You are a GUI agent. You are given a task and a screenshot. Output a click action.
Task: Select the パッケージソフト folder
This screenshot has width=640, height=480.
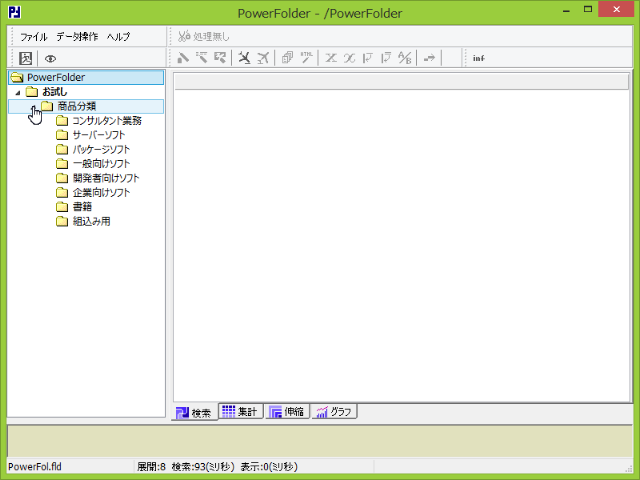tap(101, 149)
